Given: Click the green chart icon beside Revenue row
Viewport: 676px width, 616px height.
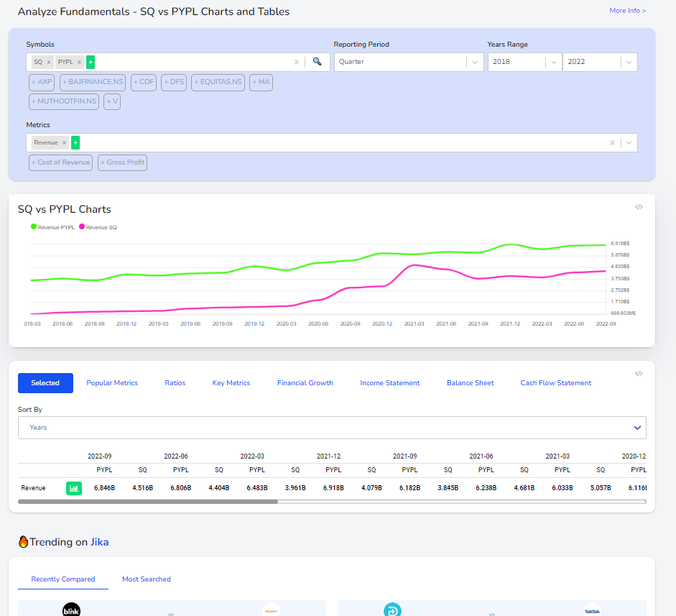Looking at the screenshot, I should [x=73, y=488].
